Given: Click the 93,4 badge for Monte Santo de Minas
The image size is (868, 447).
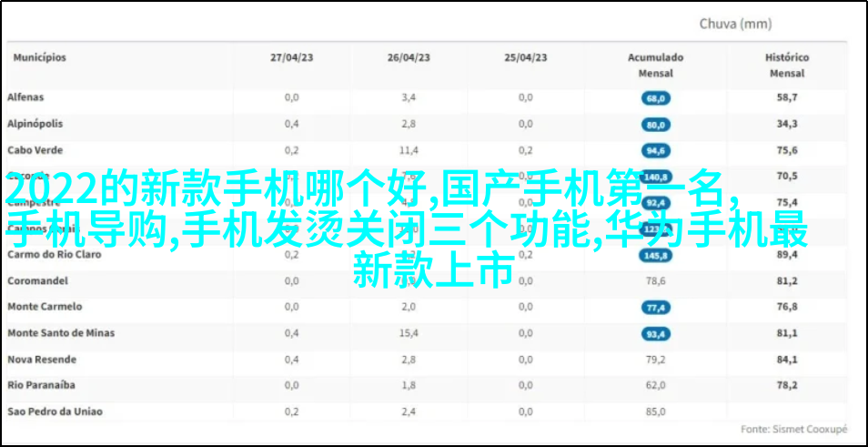Looking at the screenshot, I should point(656,334).
